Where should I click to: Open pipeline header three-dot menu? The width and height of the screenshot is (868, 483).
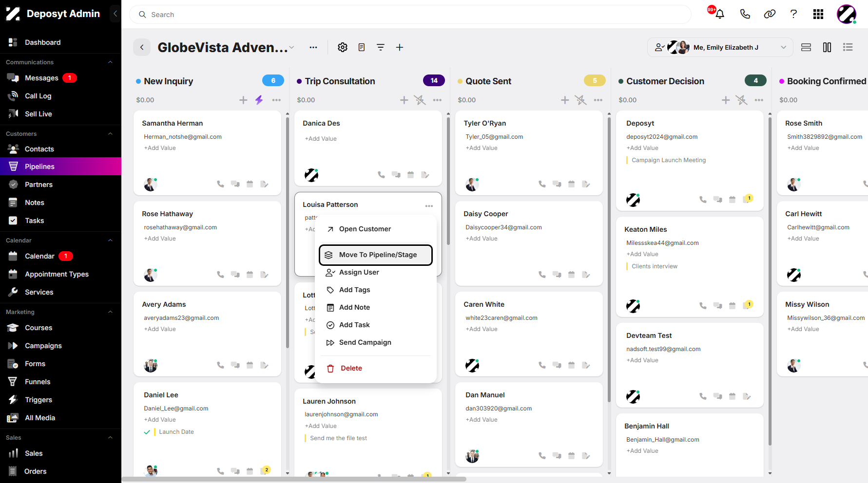tap(313, 47)
